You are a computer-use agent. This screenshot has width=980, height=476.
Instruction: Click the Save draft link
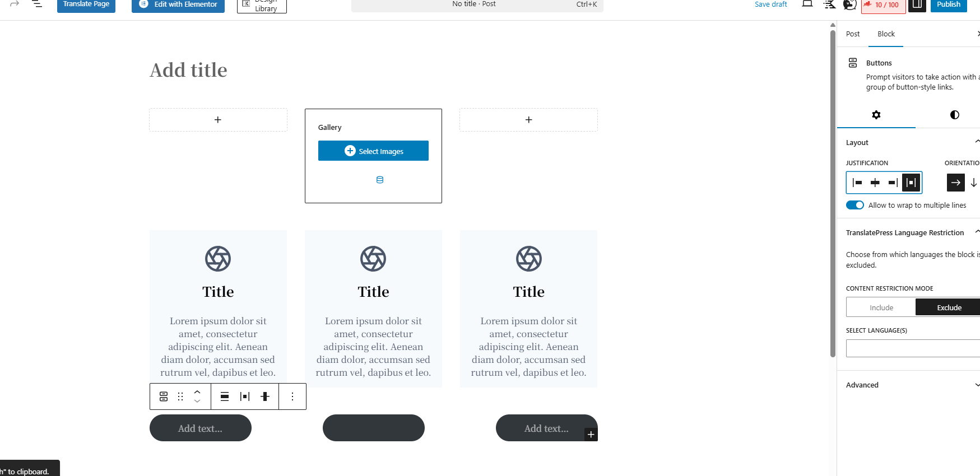click(x=770, y=4)
